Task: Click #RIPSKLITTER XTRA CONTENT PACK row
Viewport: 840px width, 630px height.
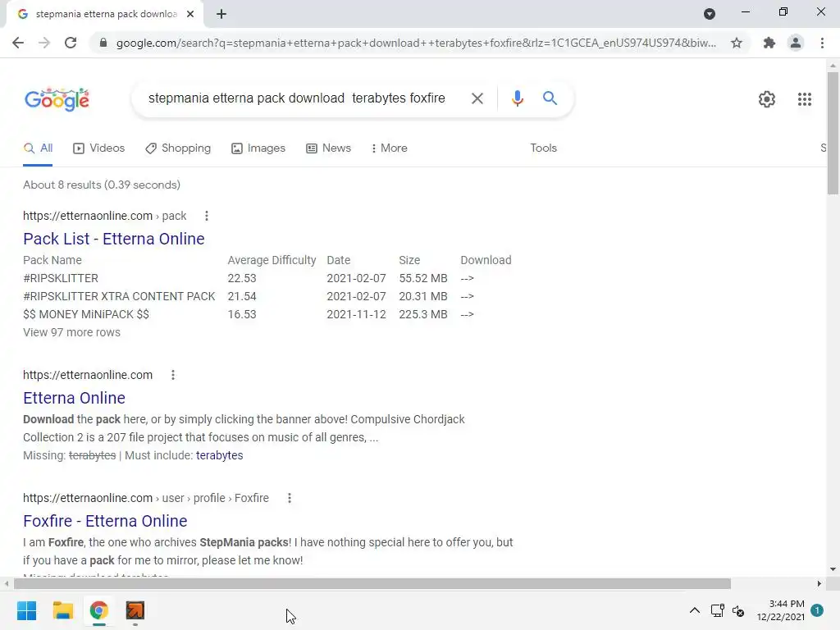Action: coord(119,297)
